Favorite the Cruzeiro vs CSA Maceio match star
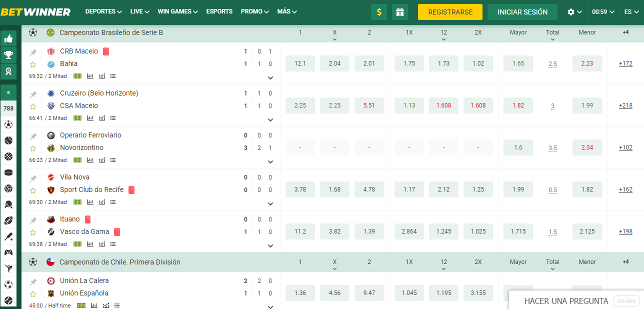Screen dimensions: 644x309 [33, 106]
